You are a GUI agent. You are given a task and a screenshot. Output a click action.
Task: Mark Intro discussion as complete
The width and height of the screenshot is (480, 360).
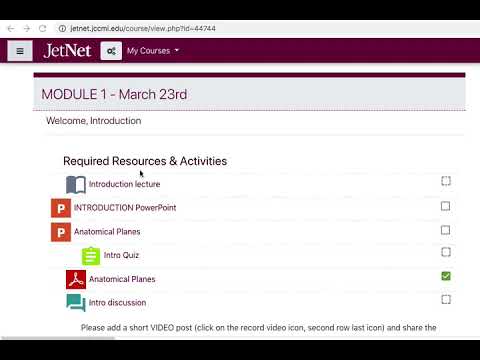(446, 299)
